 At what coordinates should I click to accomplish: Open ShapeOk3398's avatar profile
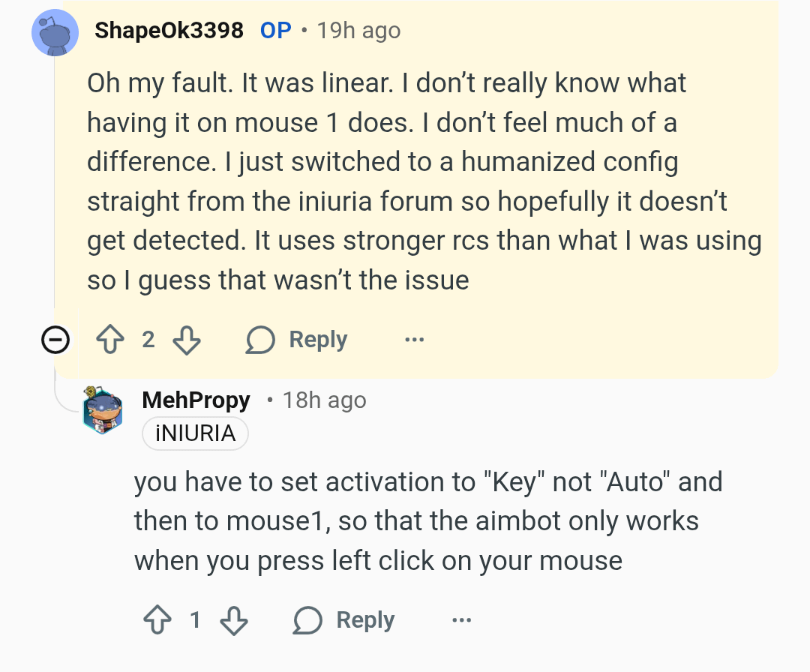[x=56, y=31]
